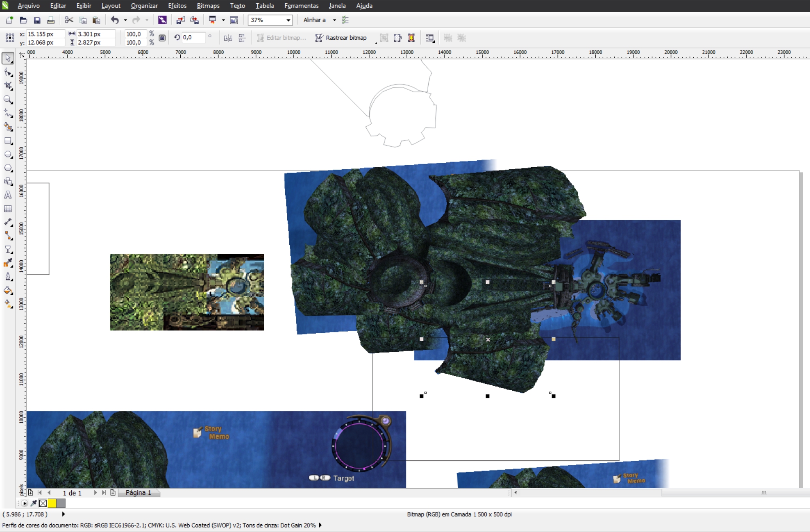Select the Text tool
Screen dimensions: 810x532
click(8, 195)
